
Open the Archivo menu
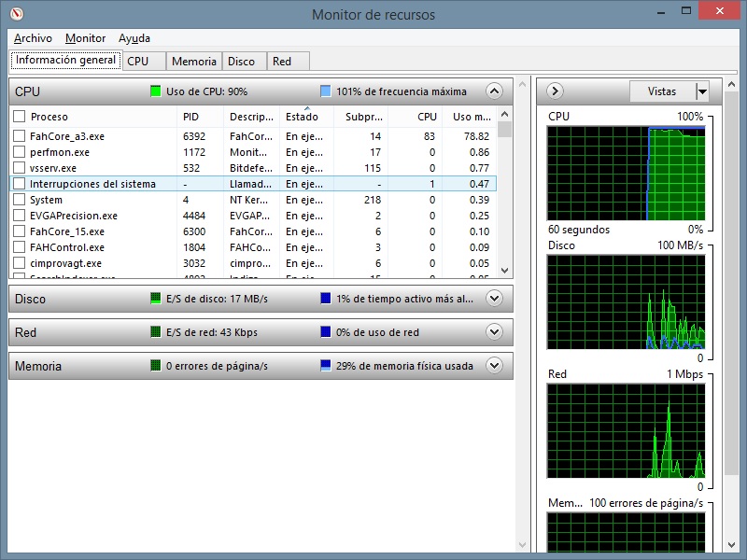point(33,38)
